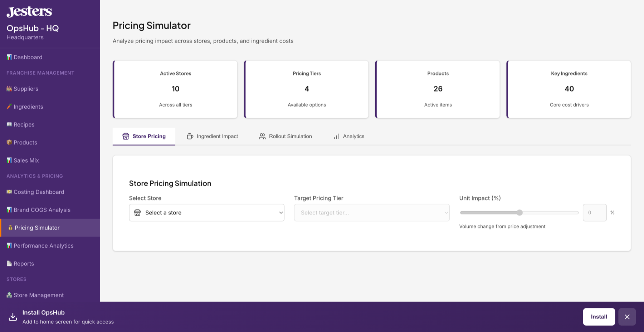Select the Products money-bag icon
This screenshot has height=332, width=644.
tap(9, 142)
